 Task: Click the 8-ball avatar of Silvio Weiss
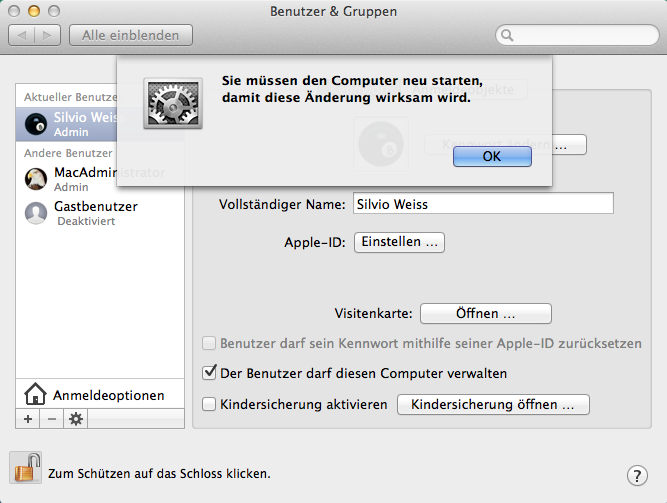[36, 124]
